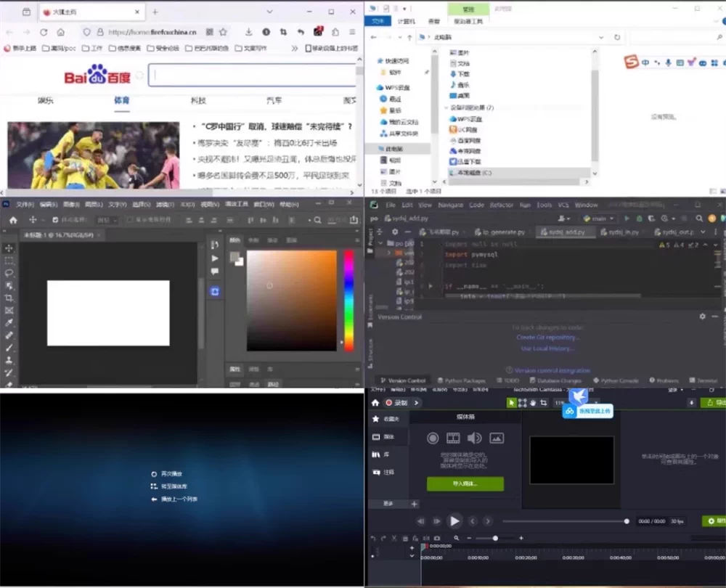Viewport: 726px width, 588px height.
Task: Open the PyCharm main run configuration dropdown
Action: click(x=599, y=218)
